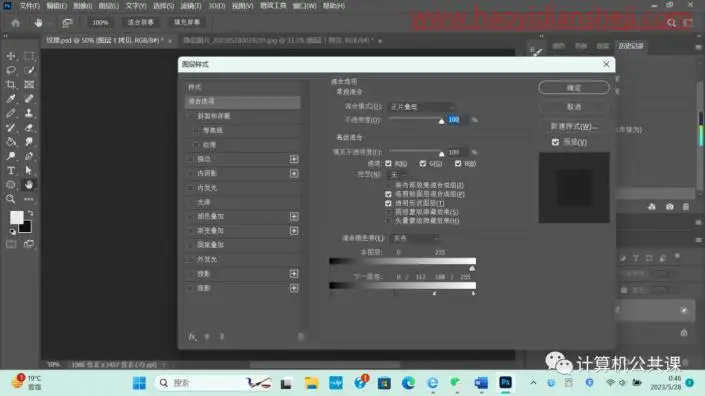Open the 混合颜色带 dropdown showing 灰色
The height and width of the screenshot is (396, 705).
click(x=415, y=238)
